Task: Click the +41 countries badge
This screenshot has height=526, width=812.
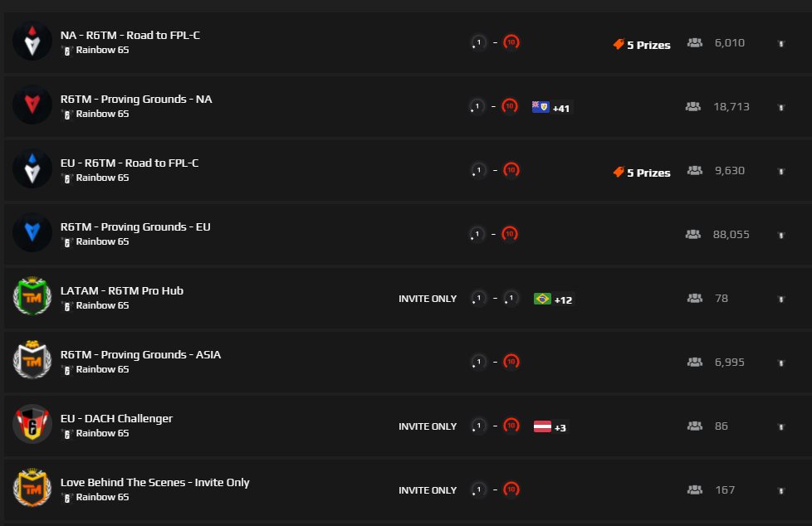Action: [561, 108]
